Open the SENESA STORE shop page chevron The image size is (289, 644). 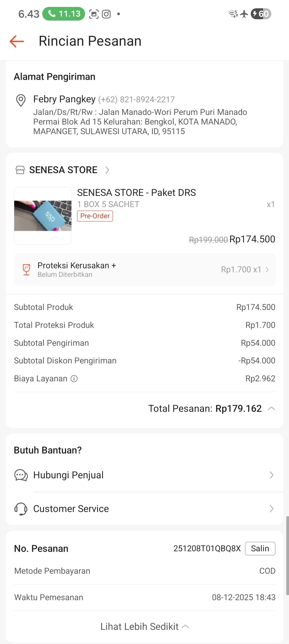click(x=107, y=170)
